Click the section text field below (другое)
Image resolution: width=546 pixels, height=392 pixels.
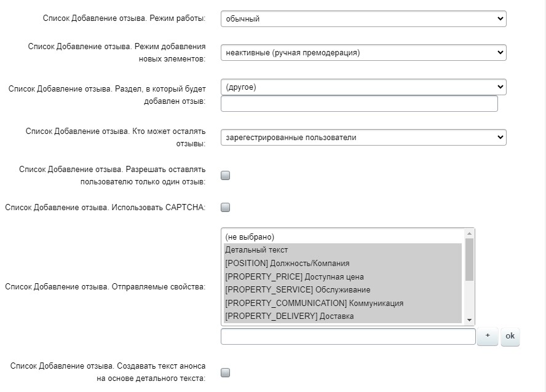(359, 104)
